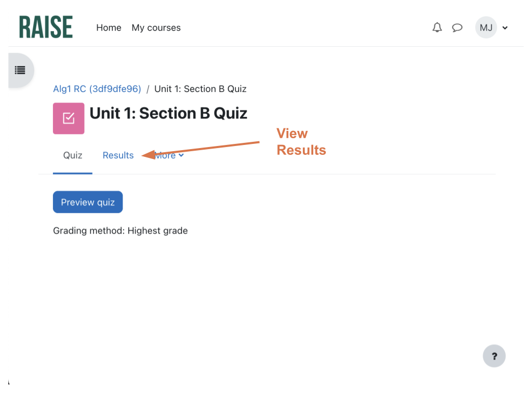Go to Home in navigation bar

109,28
